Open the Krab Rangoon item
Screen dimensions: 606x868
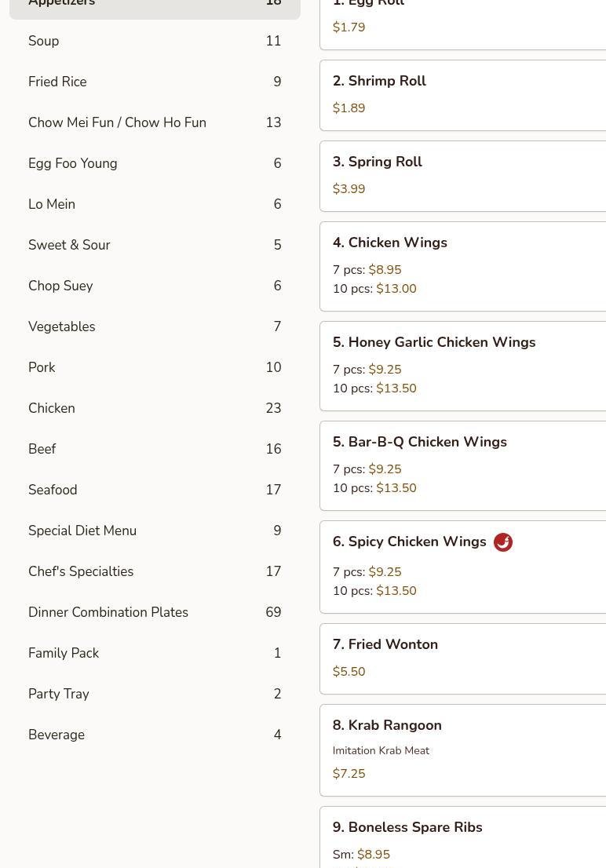click(463, 750)
